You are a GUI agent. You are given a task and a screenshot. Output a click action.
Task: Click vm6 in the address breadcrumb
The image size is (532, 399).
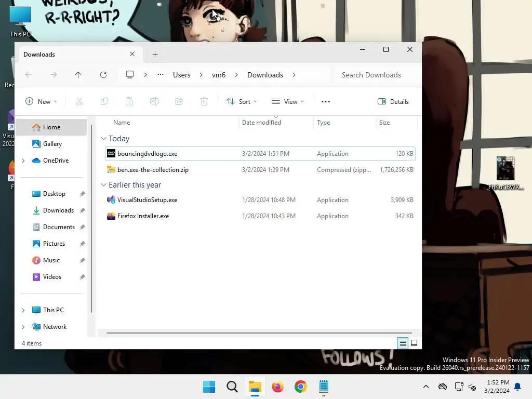[x=219, y=75]
